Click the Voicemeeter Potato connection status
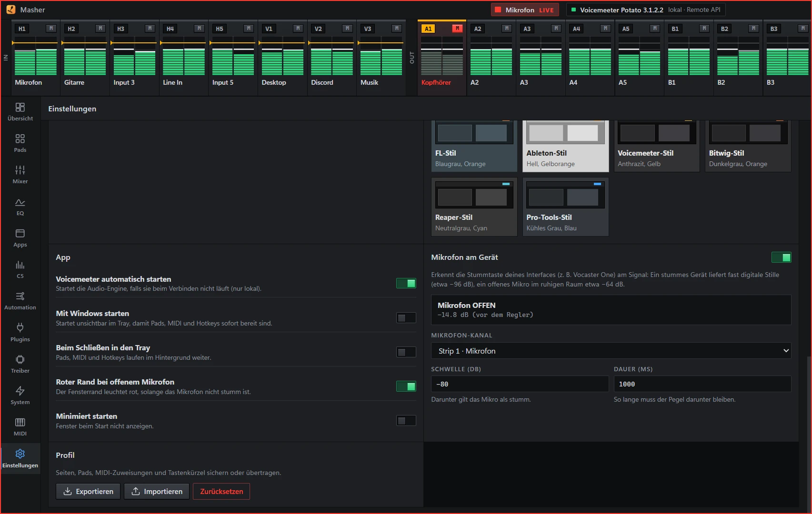The height and width of the screenshot is (514, 812). coord(646,10)
